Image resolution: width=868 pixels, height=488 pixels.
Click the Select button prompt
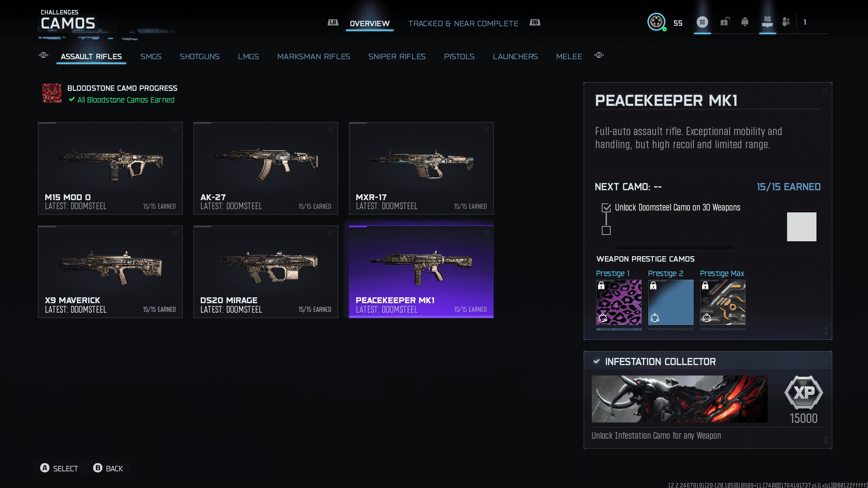(59, 468)
